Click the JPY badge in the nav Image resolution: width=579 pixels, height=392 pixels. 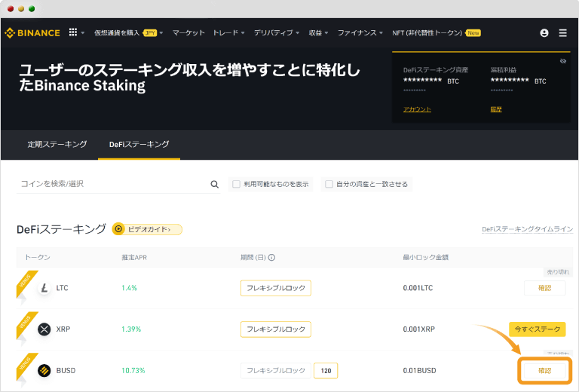(x=150, y=33)
